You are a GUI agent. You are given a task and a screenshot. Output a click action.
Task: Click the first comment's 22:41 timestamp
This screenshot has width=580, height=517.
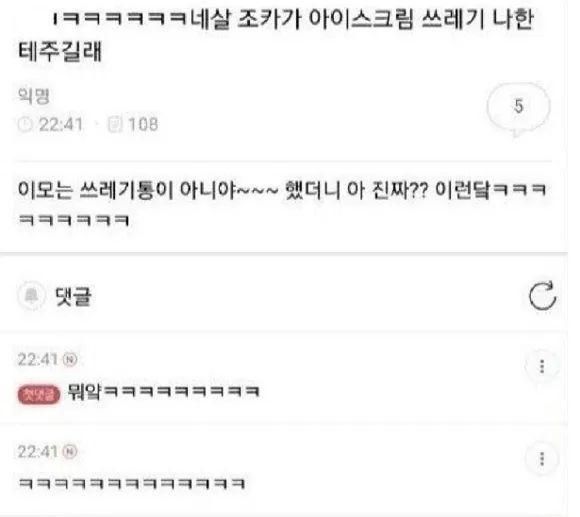[x=38, y=359]
